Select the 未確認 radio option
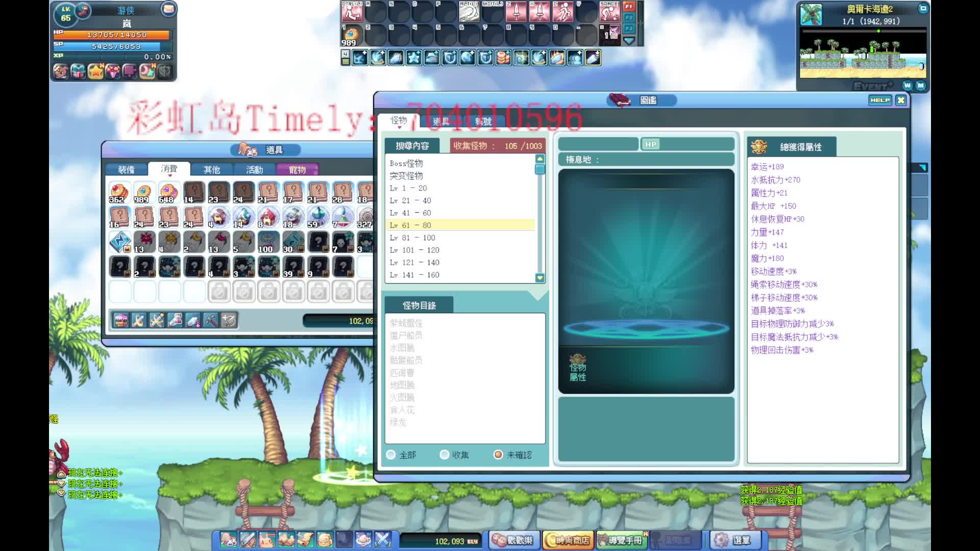 (498, 455)
